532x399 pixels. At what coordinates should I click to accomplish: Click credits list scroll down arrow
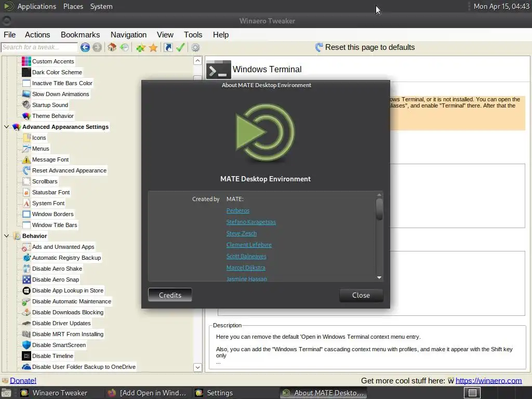pyautogui.click(x=379, y=277)
